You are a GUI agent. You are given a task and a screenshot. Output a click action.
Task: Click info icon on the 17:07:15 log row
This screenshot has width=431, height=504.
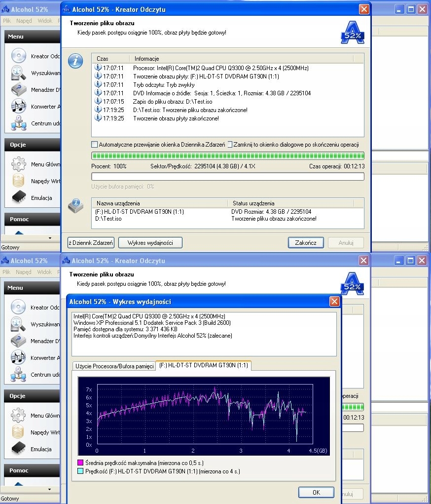tap(98, 101)
